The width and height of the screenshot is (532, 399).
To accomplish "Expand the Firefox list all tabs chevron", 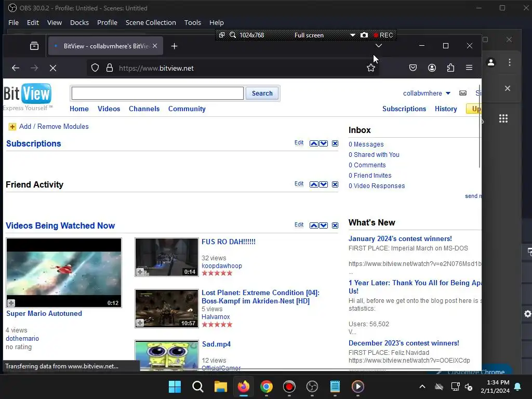I will pyautogui.click(x=379, y=46).
